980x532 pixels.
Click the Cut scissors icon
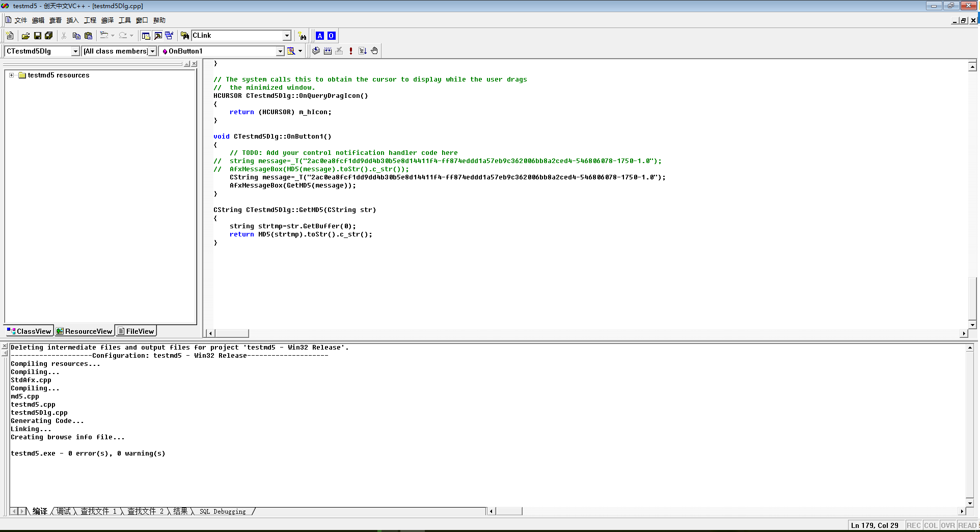pyautogui.click(x=64, y=36)
